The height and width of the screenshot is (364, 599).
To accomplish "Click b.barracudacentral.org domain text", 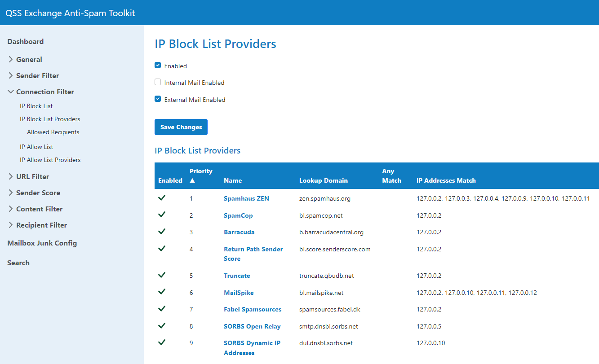I will (x=332, y=232).
